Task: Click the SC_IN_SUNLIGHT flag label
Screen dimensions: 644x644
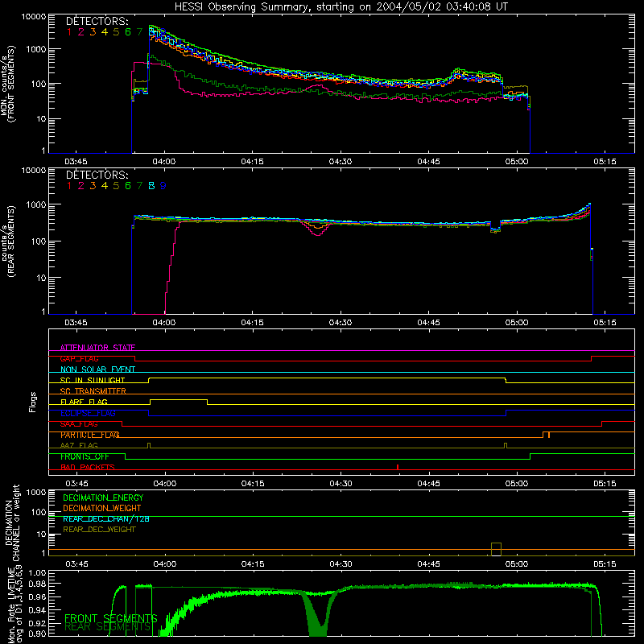Action: coord(93,380)
